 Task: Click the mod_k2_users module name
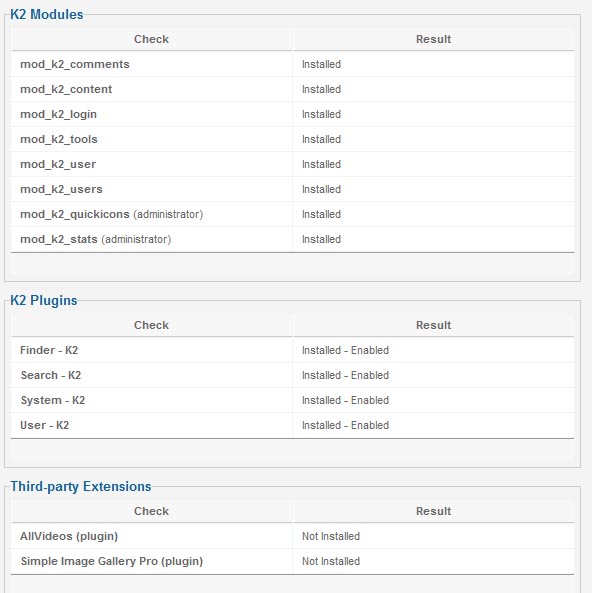[x=61, y=189]
